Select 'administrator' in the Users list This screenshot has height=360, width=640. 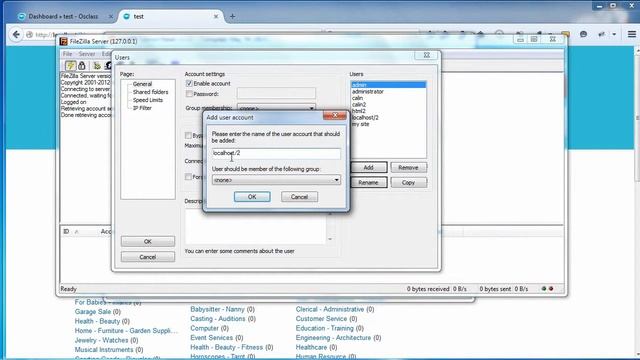pos(389,91)
